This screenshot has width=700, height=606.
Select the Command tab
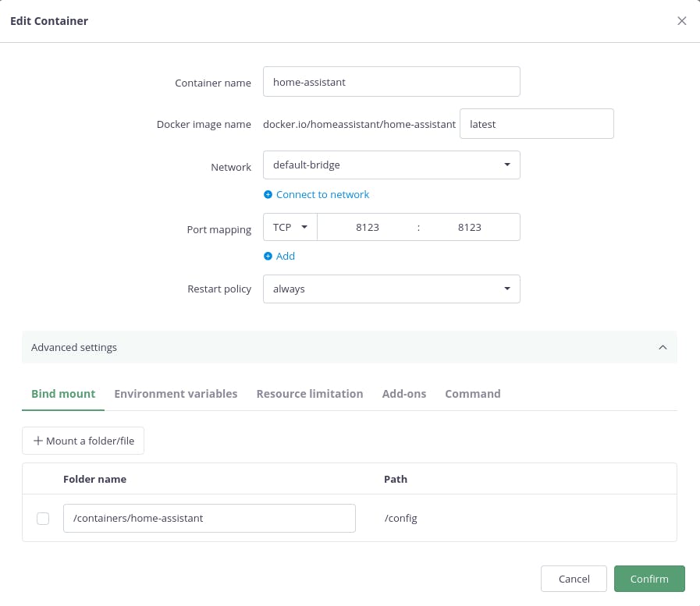tap(473, 394)
